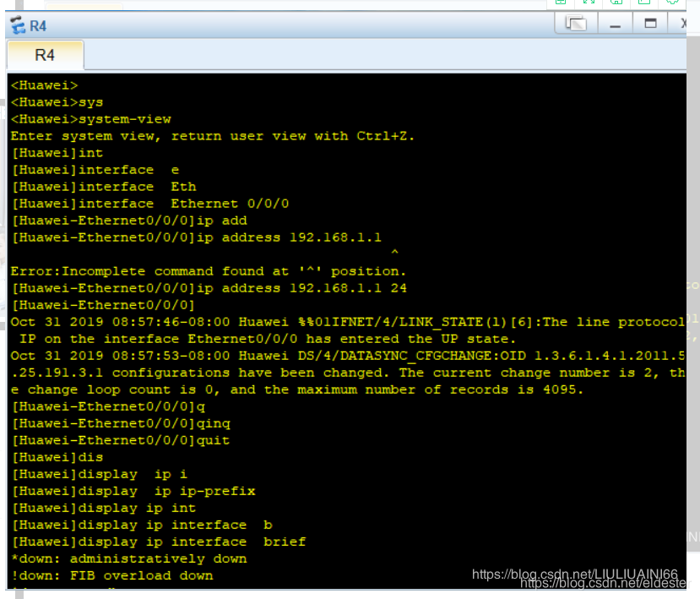Click the 'change loop count is 0' line
This screenshot has height=599, width=700.
pyautogui.click(x=297, y=390)
